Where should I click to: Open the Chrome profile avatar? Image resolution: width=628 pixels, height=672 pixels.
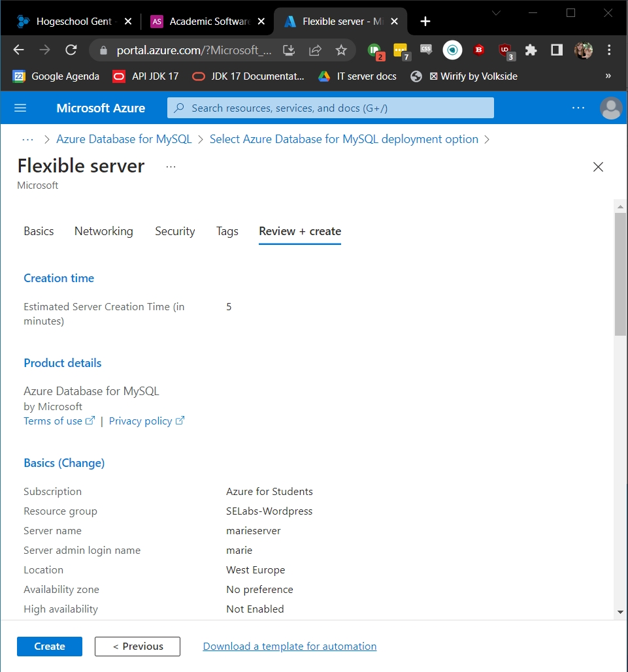click(x=584, y=50)
